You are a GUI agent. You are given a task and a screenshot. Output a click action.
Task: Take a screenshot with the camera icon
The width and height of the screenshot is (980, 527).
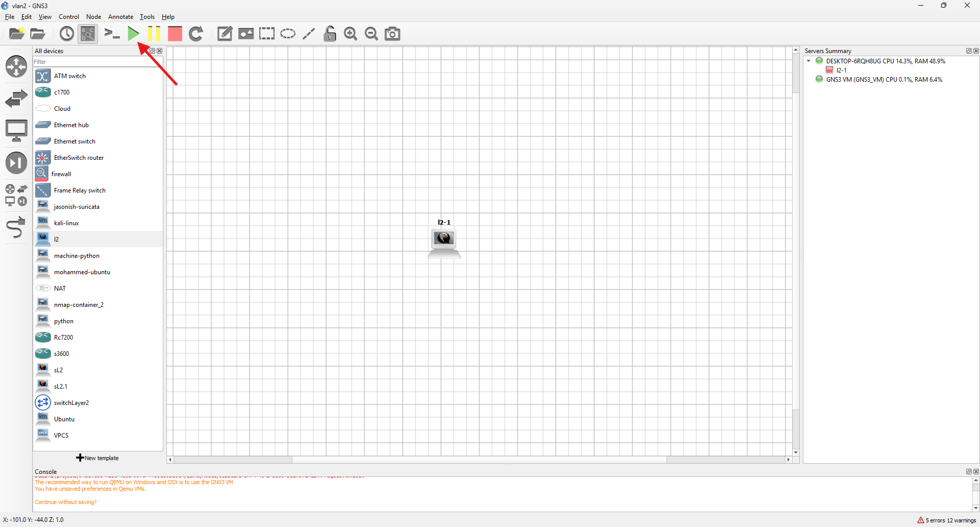coord(393,34)
